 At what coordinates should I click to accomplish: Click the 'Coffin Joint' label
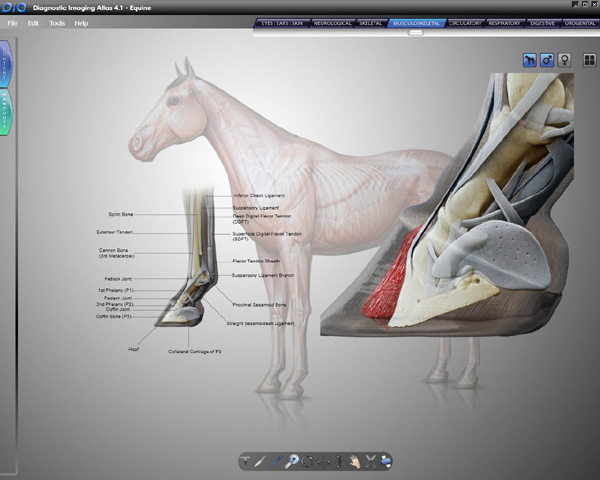pyautogui.click(x=118, y=309)
